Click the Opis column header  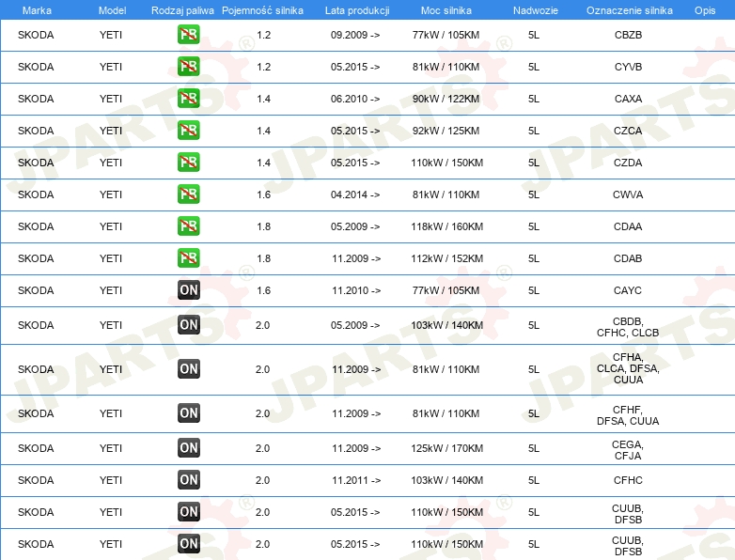click(x=705, y=10)
